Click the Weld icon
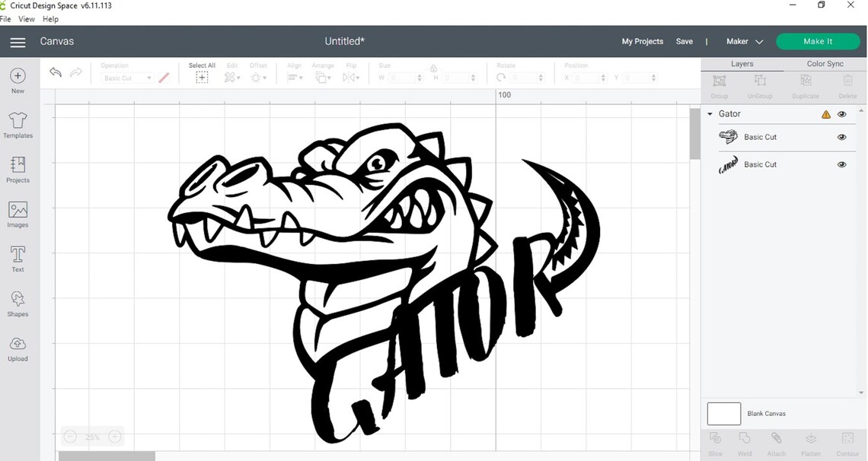Viewport: 868px width, 461px height. pyautogui.click(x=745, y=443)
